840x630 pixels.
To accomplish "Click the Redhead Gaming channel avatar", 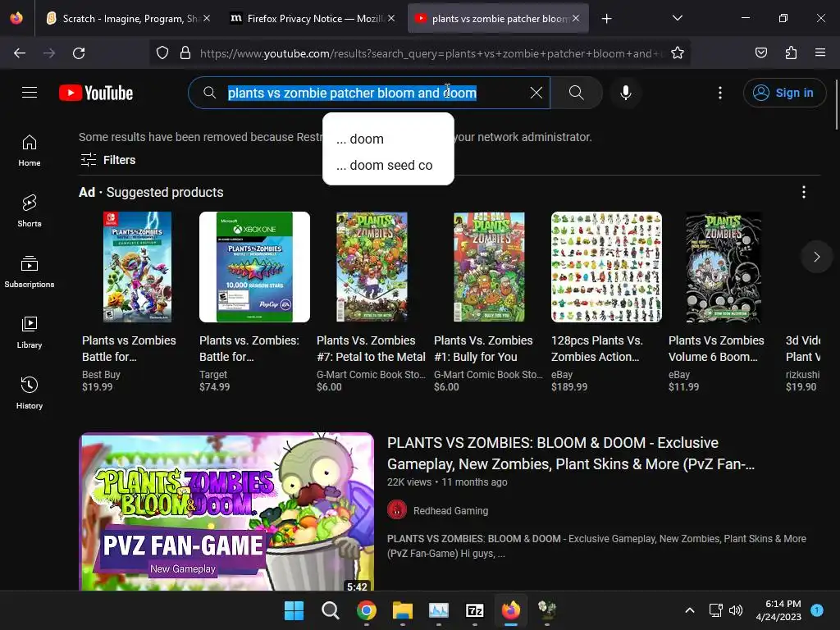I will 397,510.
